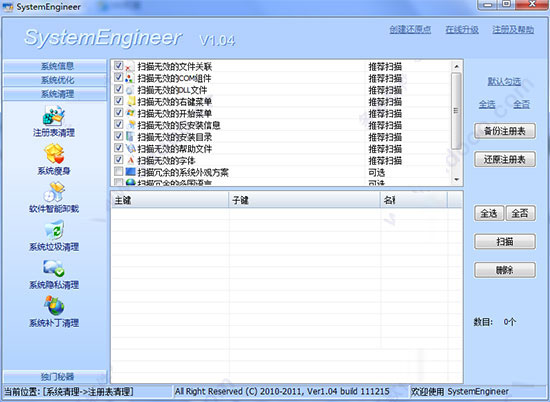The width and height of the screenshot is (550, 402).
Task: Click the icon beside 扫描无效的开始菜单
Action: click(x=130, y=113)
